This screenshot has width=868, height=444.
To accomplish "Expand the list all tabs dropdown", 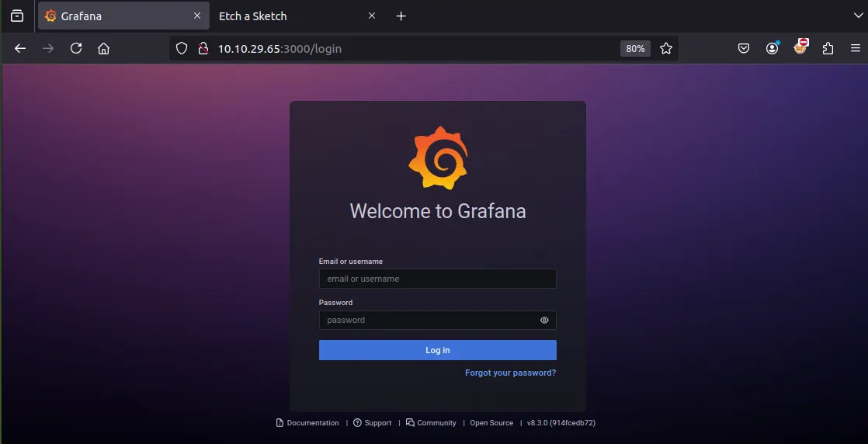I will point(858,16).
